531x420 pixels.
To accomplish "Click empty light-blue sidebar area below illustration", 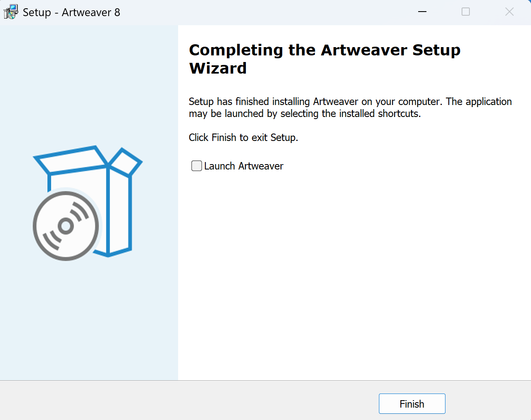I will coord(89,322).
